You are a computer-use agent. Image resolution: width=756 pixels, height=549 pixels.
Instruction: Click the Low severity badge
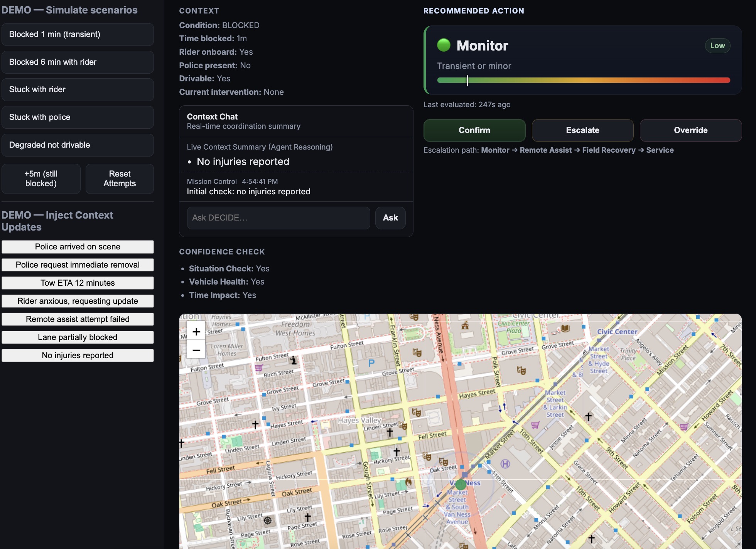tap(717, 45)
